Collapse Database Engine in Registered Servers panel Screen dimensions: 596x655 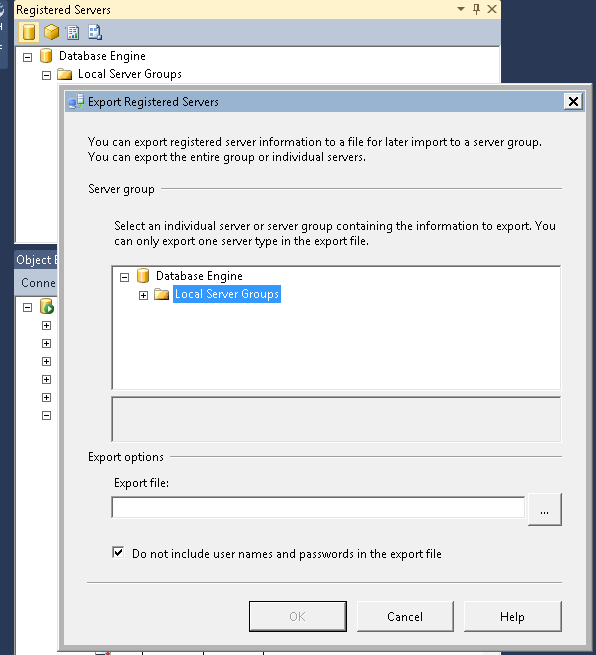(28, 57)
